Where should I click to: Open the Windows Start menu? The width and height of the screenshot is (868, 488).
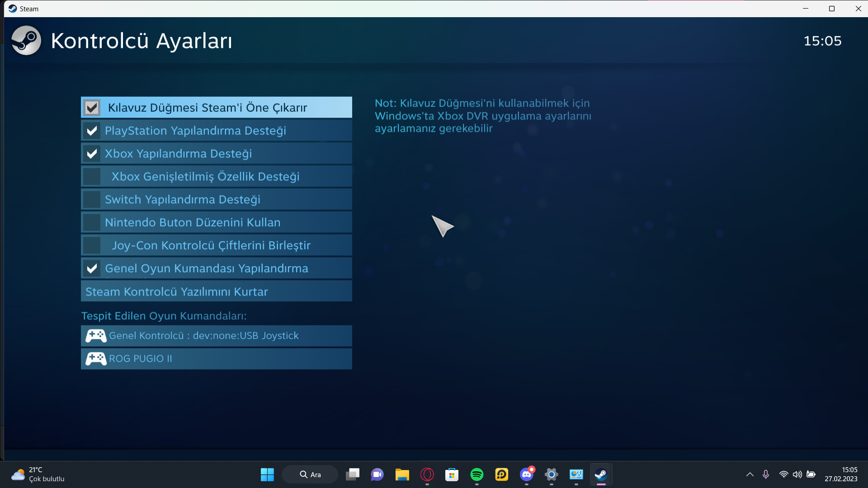click(267, 474)
